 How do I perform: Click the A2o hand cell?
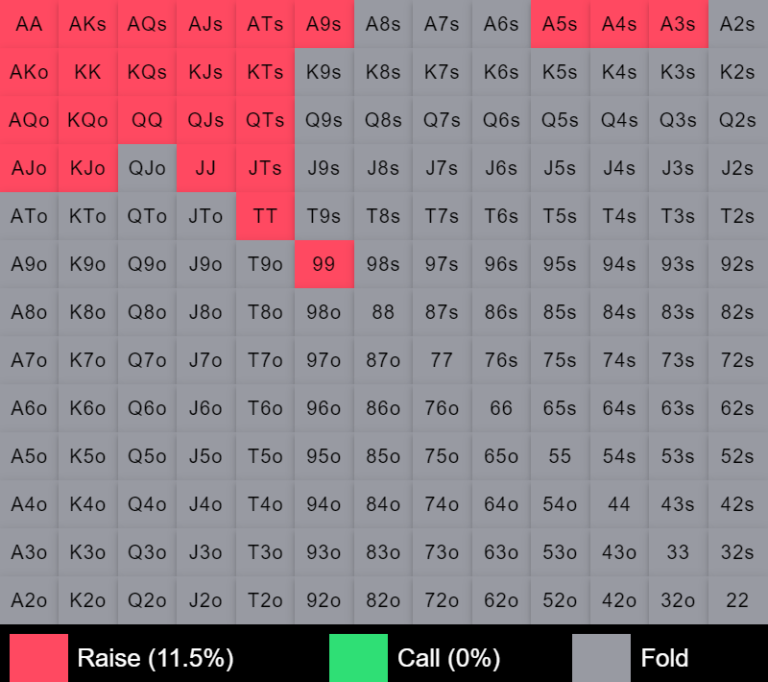29,600
